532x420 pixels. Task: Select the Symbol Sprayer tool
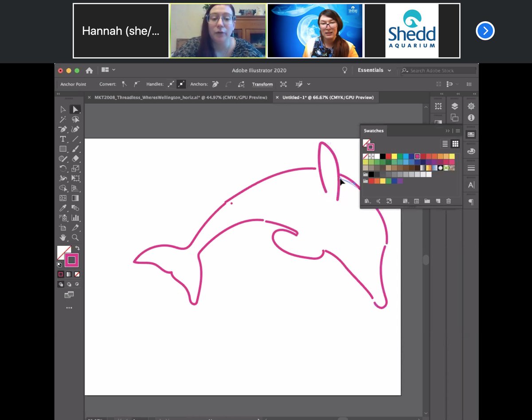(x=63, y=218)
